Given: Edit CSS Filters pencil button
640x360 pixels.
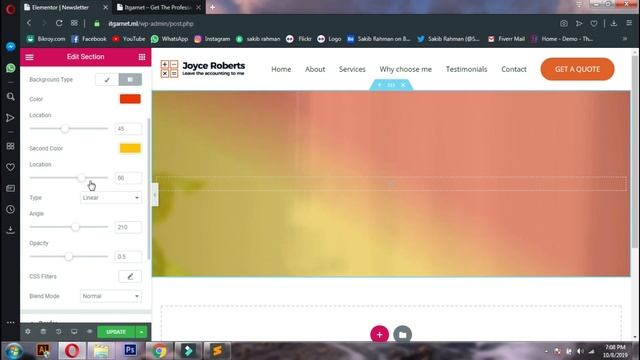Looking at the screenshot, I should (x=130, y=276).
